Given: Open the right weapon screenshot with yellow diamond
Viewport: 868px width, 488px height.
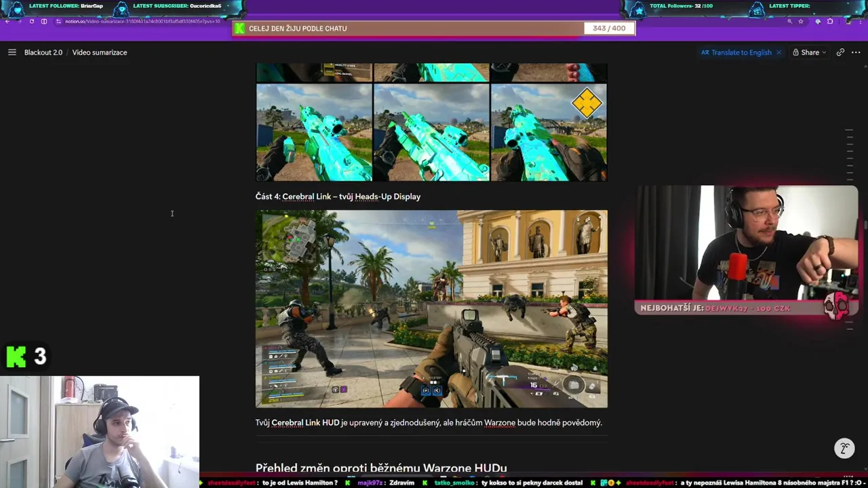Looking at the screenshot, I should click(549, 132).
